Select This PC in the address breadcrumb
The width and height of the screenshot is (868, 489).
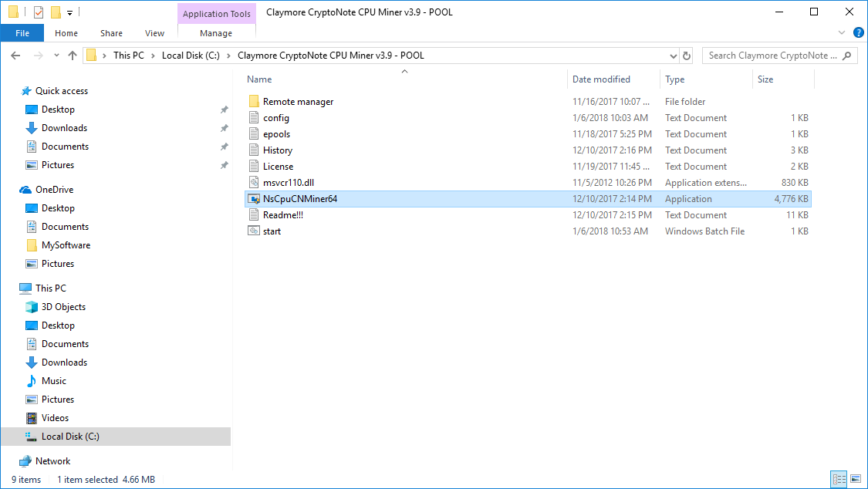pyautogui.click(x=128, y=56)
